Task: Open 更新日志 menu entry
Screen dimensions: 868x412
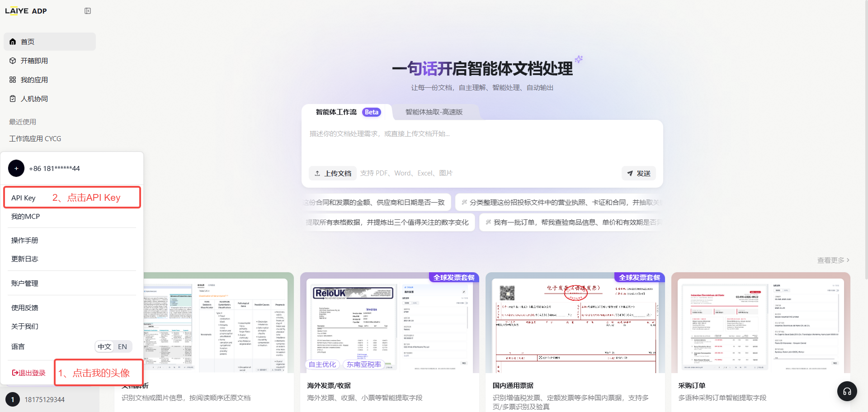Action: click(72, 259)
